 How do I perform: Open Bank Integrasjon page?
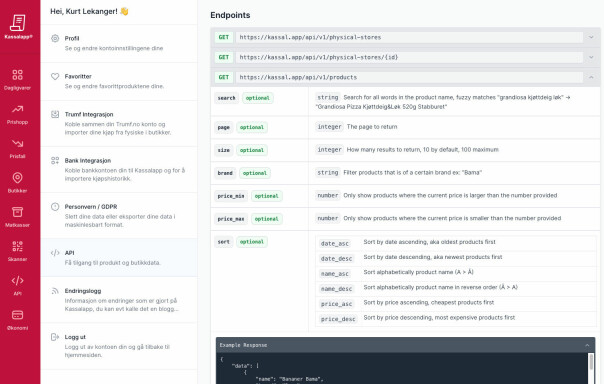click(x=119, y=169)
